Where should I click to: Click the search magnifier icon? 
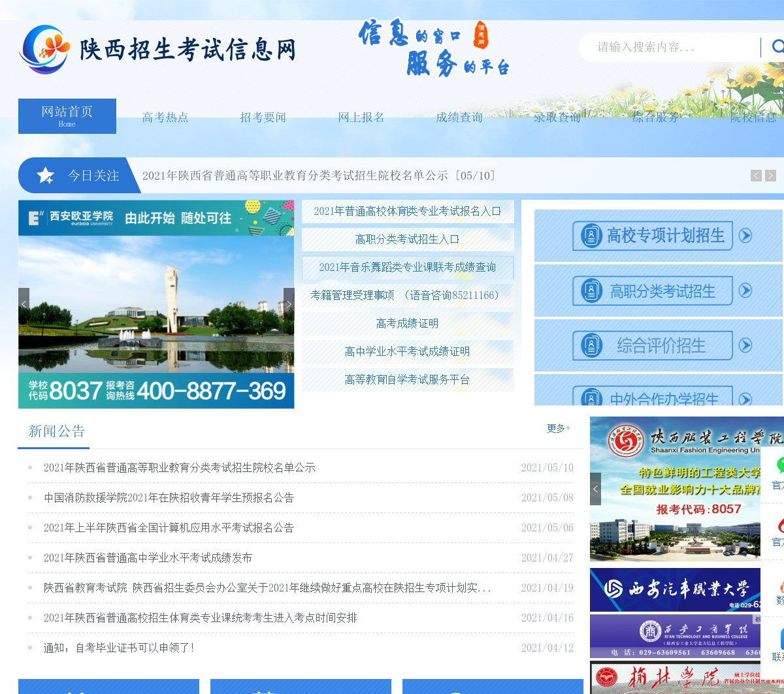[x=777, y=46]
